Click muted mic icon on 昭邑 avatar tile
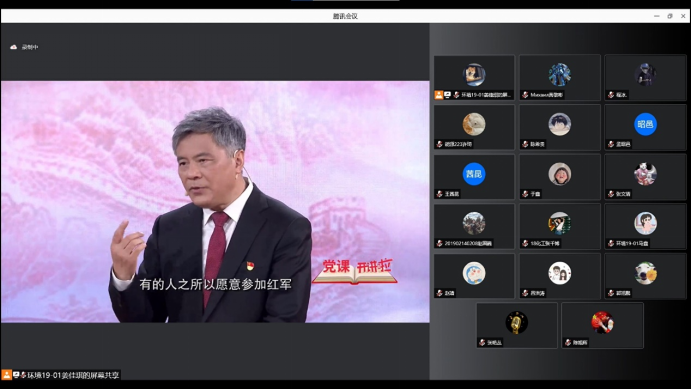 point(611,144)
